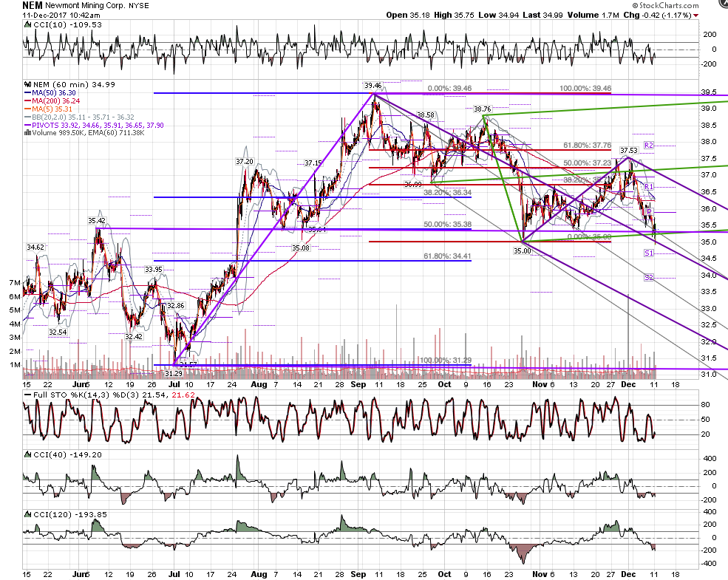Click the 61.80%: 34.41 Fibonacci label

pyautogui.click(x=447, y=256)
